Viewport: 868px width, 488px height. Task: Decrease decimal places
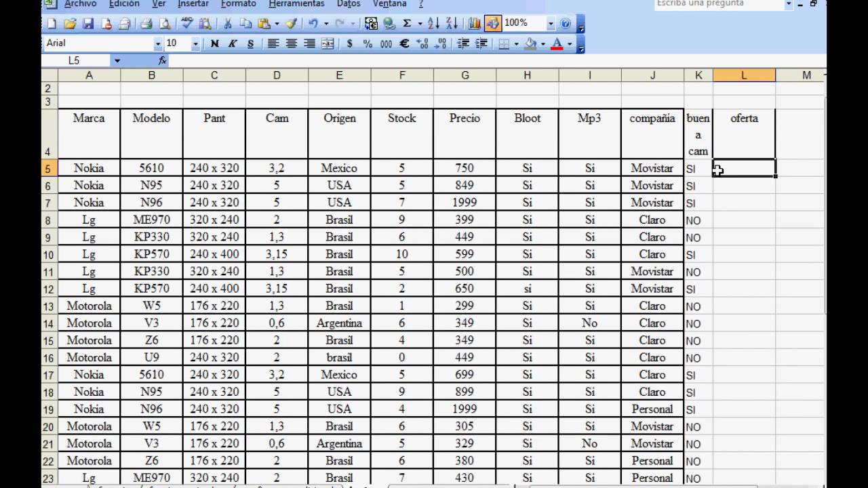click(x=440, y=43)
